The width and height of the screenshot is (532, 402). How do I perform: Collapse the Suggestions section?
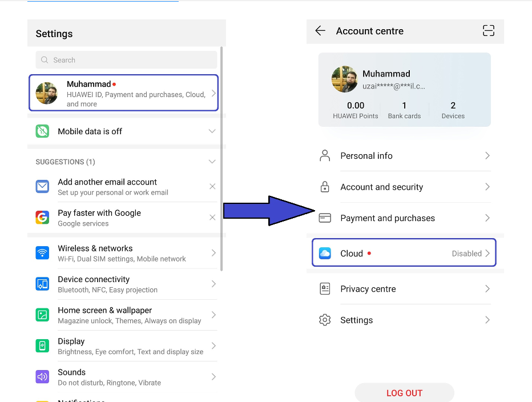point(212,162)
